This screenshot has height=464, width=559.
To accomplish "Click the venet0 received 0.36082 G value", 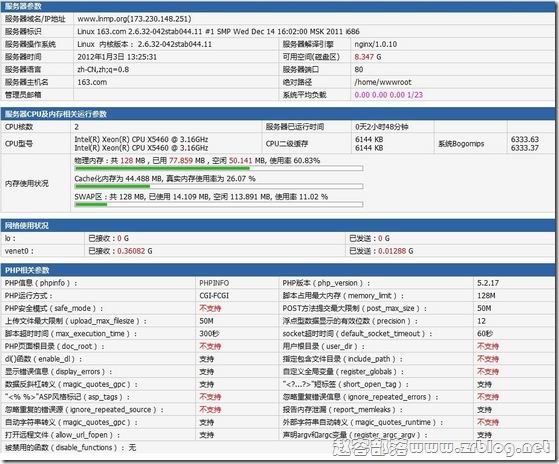I will click(x=135, y=251).
